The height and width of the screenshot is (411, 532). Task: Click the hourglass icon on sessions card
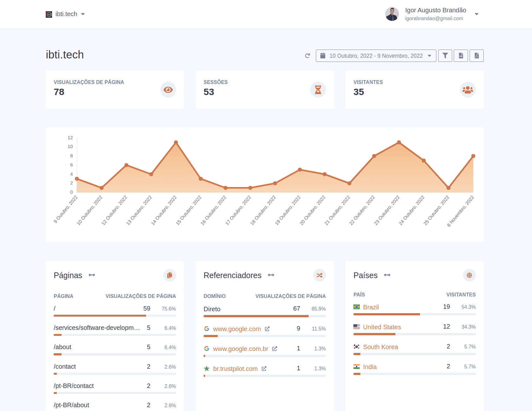(318, 89)
